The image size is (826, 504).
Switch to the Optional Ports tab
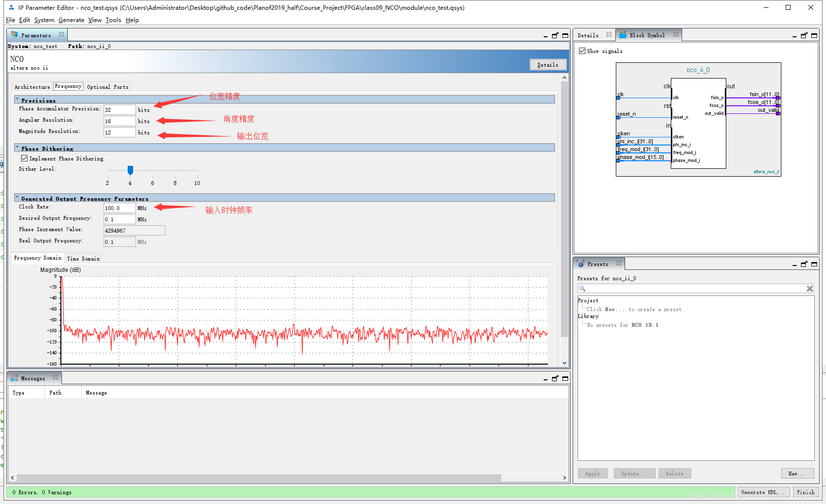tap(108, 87)
